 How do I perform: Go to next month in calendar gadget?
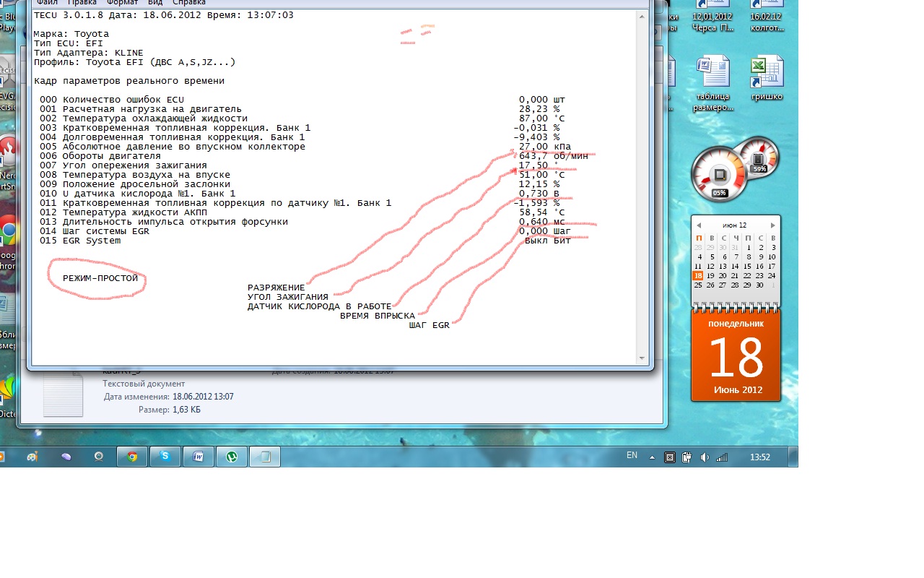pos(773,225)
